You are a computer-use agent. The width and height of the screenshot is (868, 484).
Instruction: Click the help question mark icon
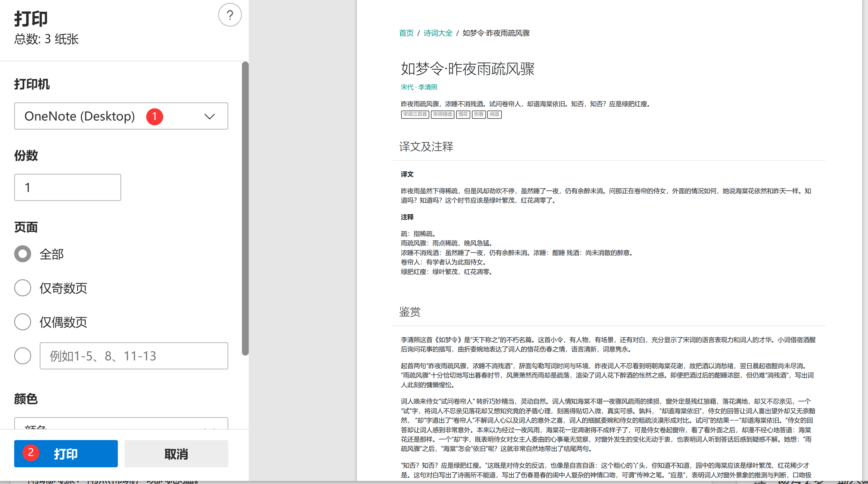click(230, 15)
